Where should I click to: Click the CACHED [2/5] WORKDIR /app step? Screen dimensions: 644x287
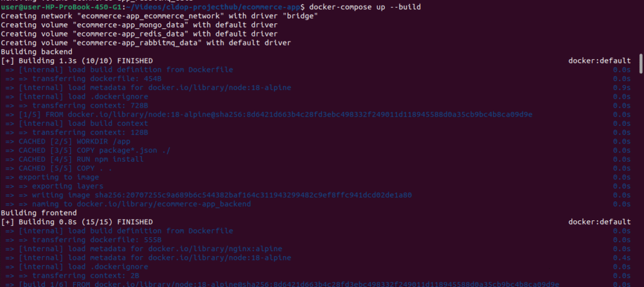69,142
